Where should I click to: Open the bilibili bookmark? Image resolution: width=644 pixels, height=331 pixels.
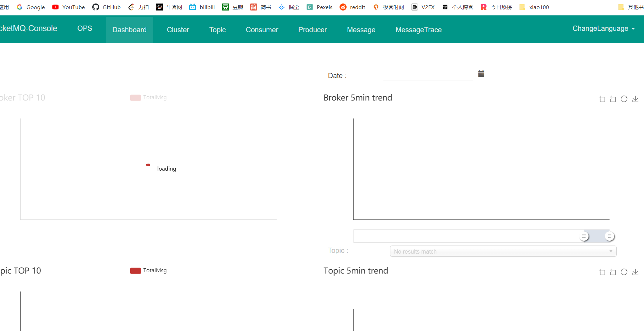click(x=202, y=7)
